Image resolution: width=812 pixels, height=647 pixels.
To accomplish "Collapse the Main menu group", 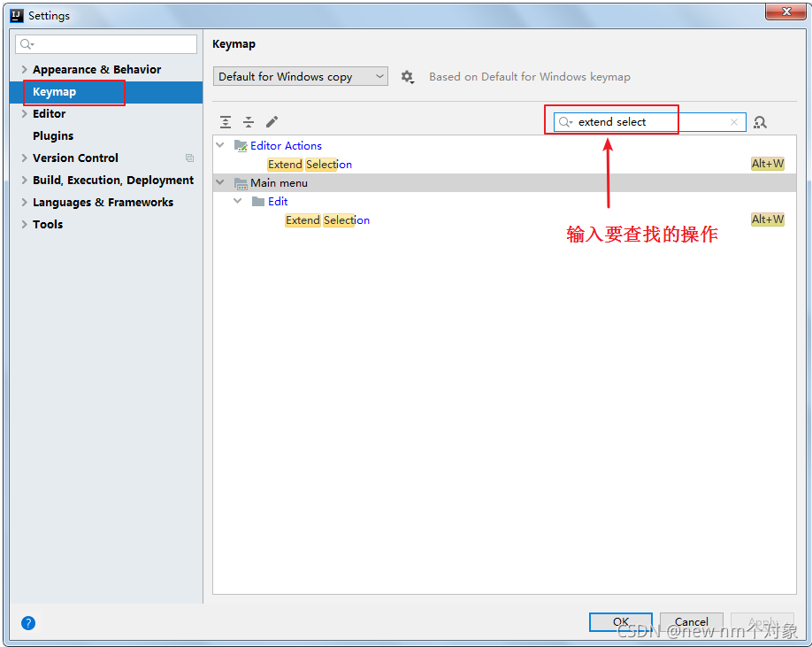I will 220,183.
